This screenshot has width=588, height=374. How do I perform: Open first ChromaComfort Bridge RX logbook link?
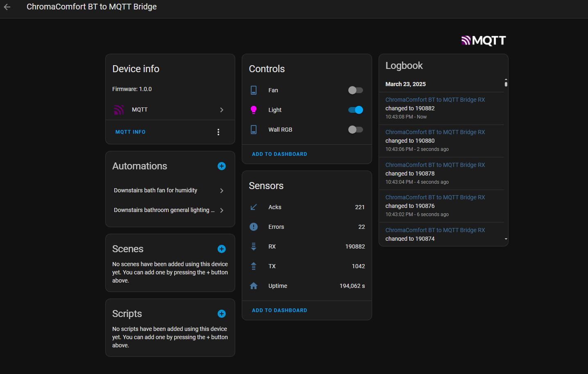(x=435, y=100)
